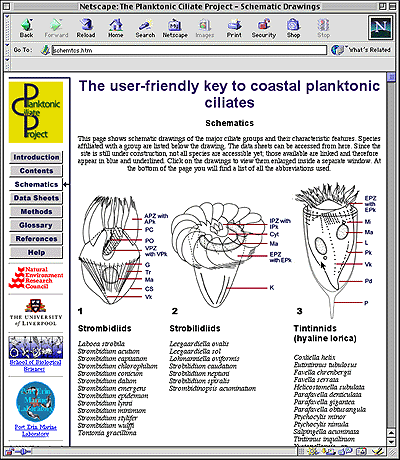The image size is (400, 460).
Task: Toggle the online/offline plug icon
Action: (23, 452)
